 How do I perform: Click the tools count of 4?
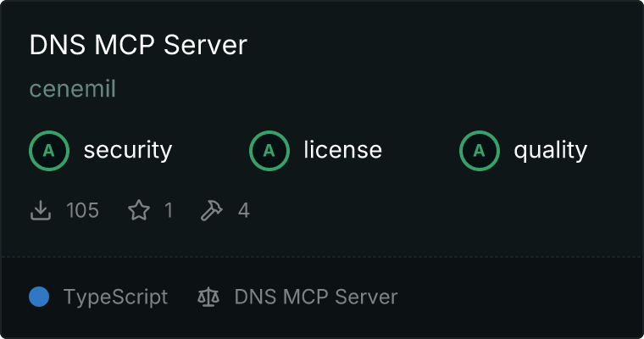pos(243,210)
